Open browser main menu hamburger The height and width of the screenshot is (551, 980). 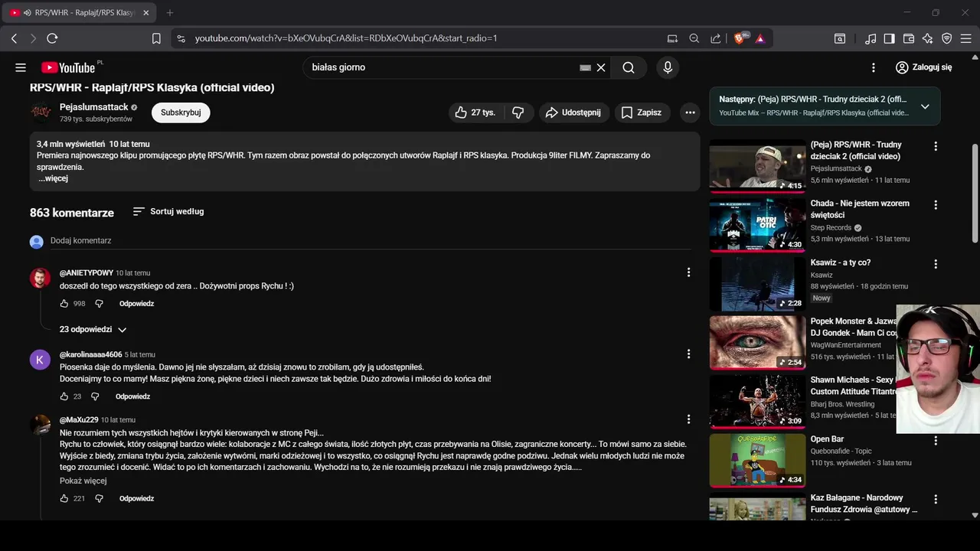click(967, 38)
